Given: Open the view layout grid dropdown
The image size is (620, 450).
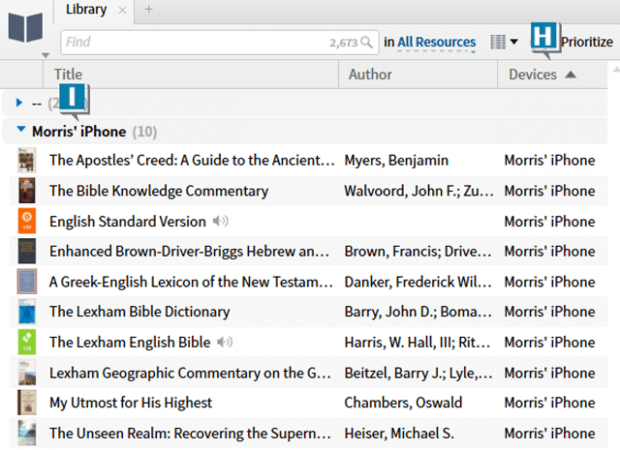Looking at the screenshot, I should point(504,42).
